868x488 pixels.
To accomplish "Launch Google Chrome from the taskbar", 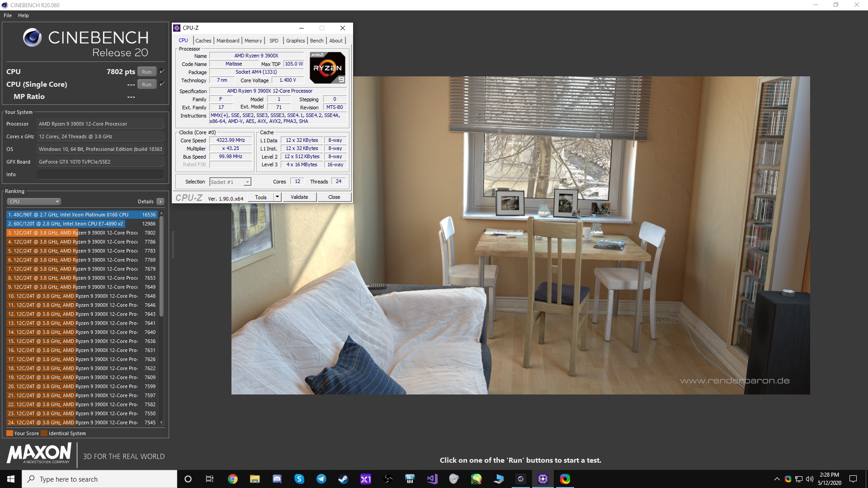I will tap(232, 479).
